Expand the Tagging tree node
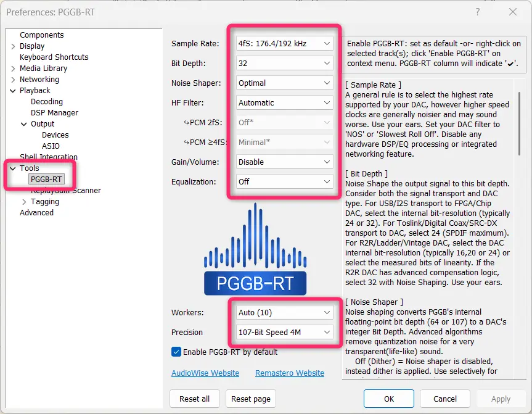 tap(25, 202)
